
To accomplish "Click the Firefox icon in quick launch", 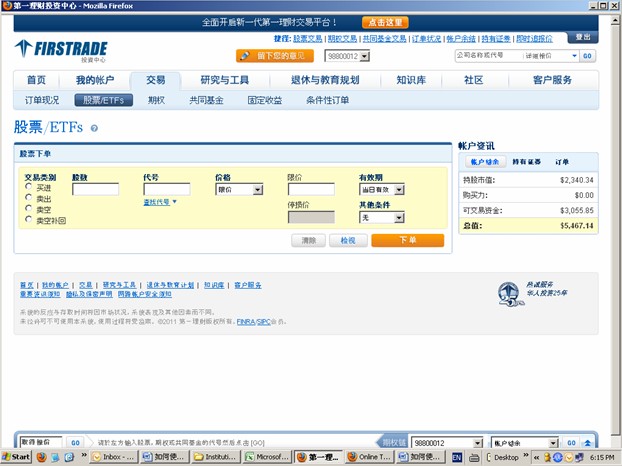I will coord(42,457).
